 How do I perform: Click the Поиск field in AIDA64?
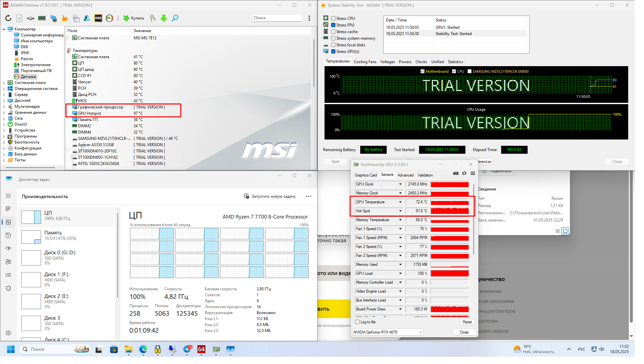coord(278,18)
